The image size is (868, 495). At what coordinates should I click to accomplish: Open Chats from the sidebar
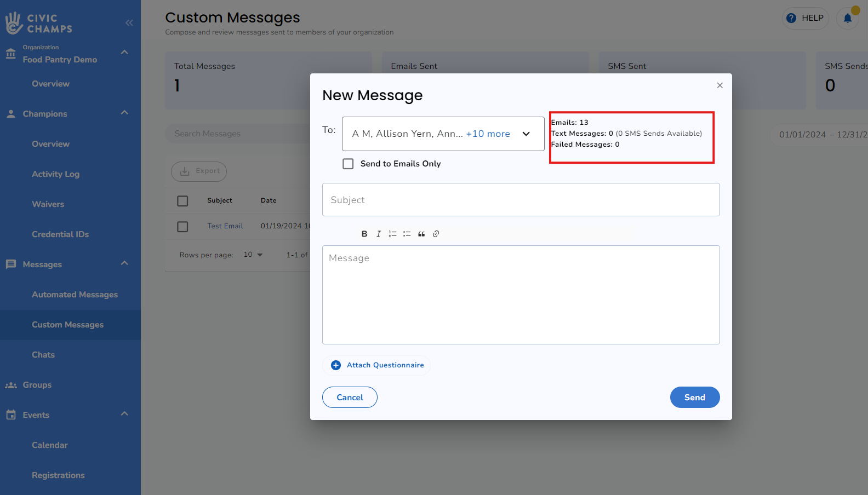click(43, 355)
